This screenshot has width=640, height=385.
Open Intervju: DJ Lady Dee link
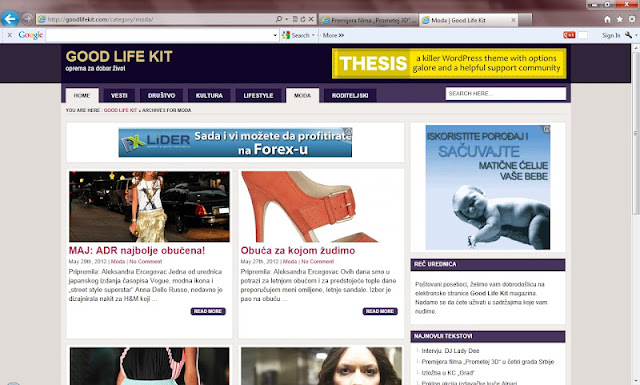(x=450, y=351)
